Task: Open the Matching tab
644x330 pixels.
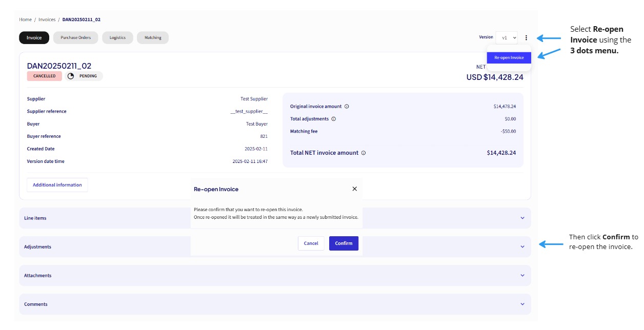Action: [x=153, y=37]
